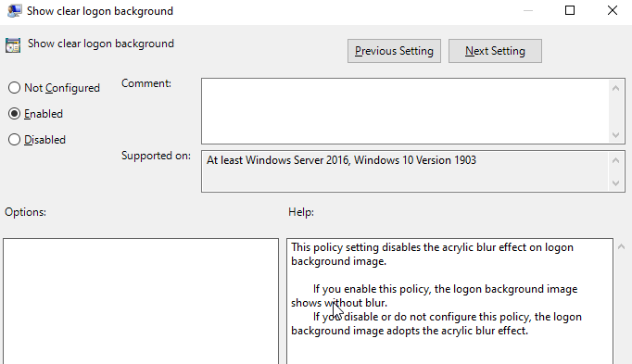The image size is (632, 364).
Task: Click the 'Comment:' label
Action: coord(146,83)
